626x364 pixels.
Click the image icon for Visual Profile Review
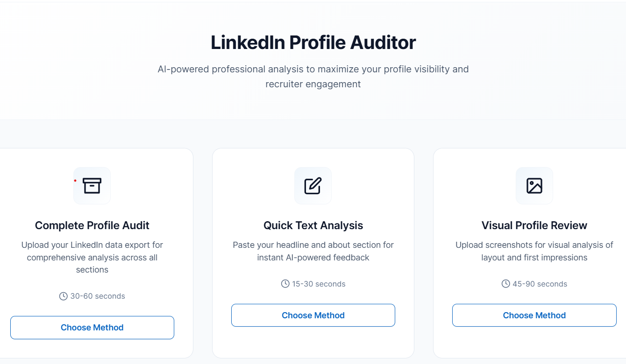tap(534, 186)
